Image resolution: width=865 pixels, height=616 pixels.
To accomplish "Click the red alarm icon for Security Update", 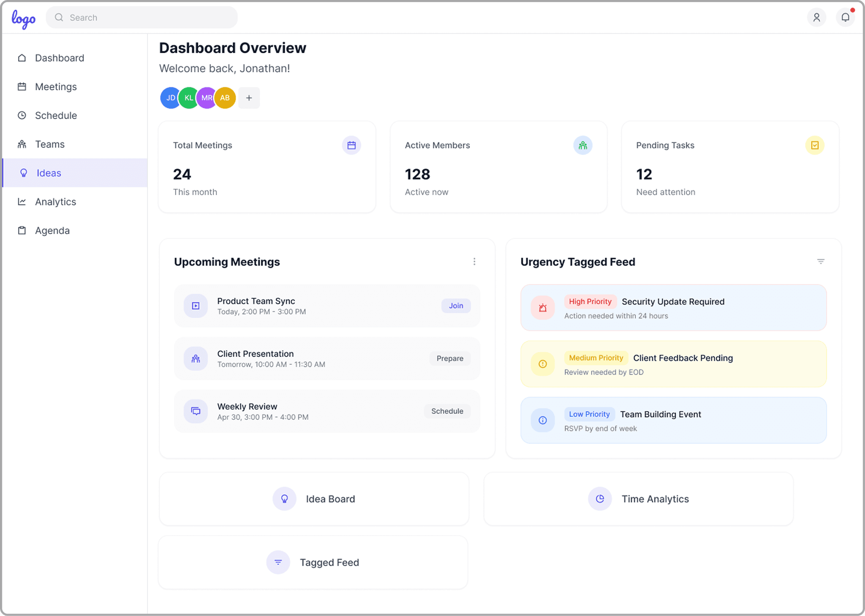I will [543, 308].
